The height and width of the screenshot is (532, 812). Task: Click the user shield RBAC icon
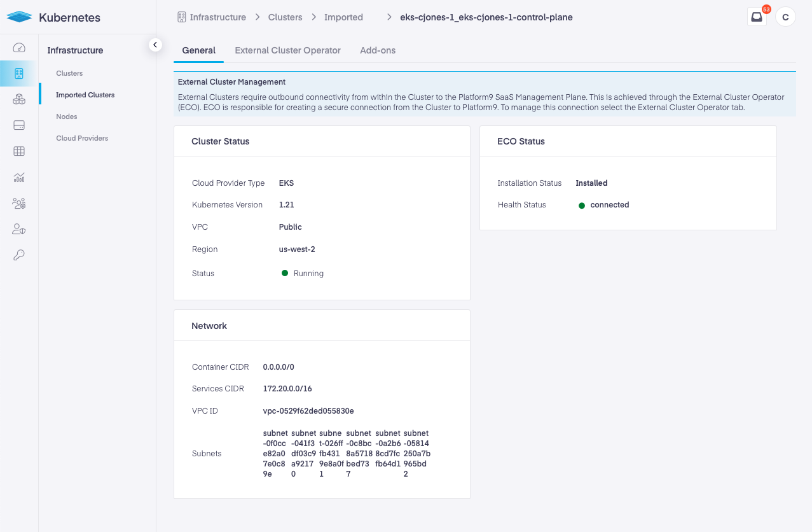pos(19,229)
